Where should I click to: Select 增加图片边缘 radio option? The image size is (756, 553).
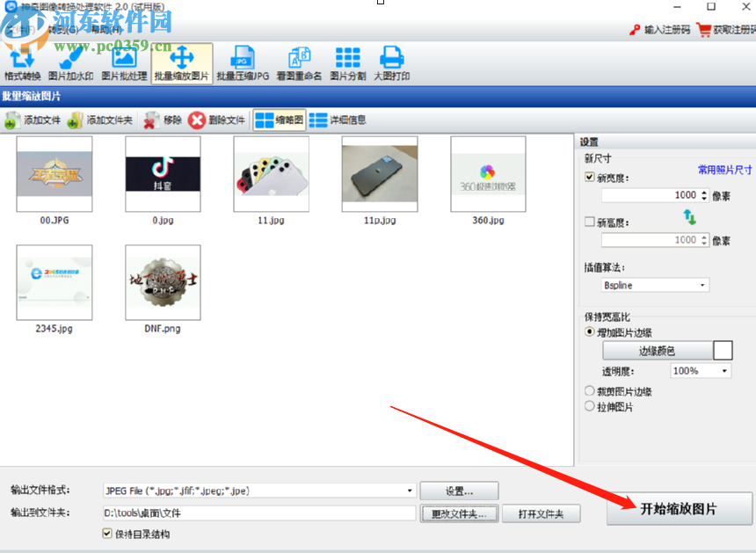(x=589, y=331)
